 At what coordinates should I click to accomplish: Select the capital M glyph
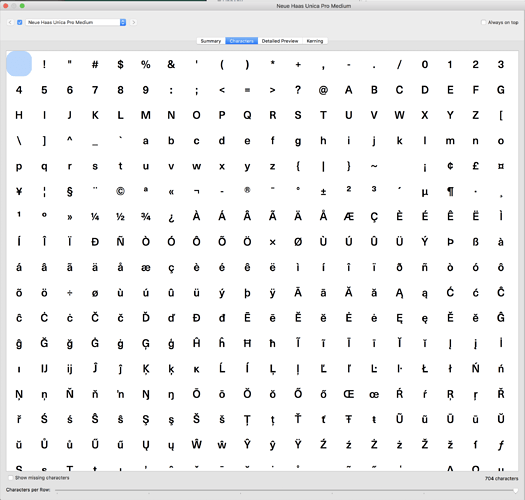coord(146,115)
